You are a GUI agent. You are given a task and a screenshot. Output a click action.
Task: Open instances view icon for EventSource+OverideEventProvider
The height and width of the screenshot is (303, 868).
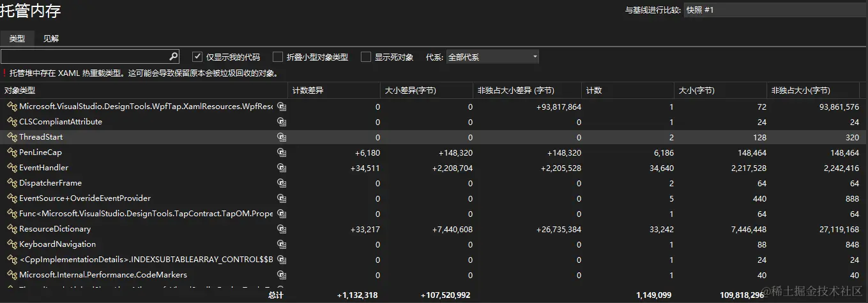(281, 198)
